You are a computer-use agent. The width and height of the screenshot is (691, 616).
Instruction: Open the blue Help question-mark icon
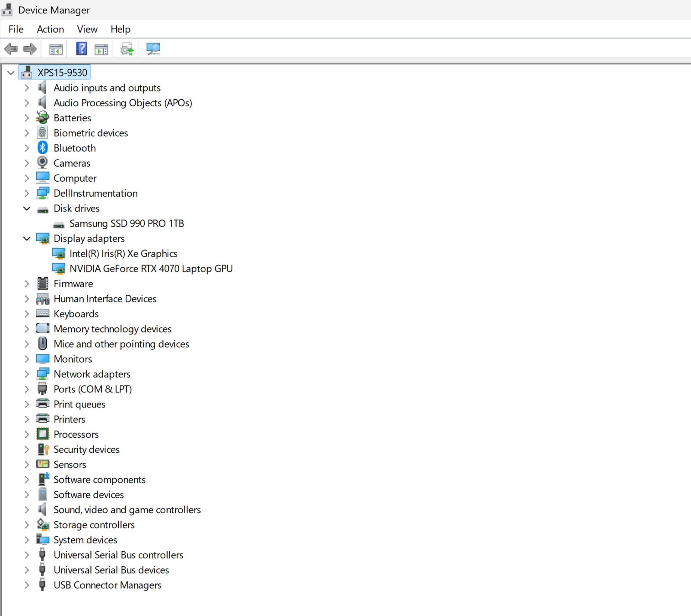pyautogui.click(x=82, y=48)
